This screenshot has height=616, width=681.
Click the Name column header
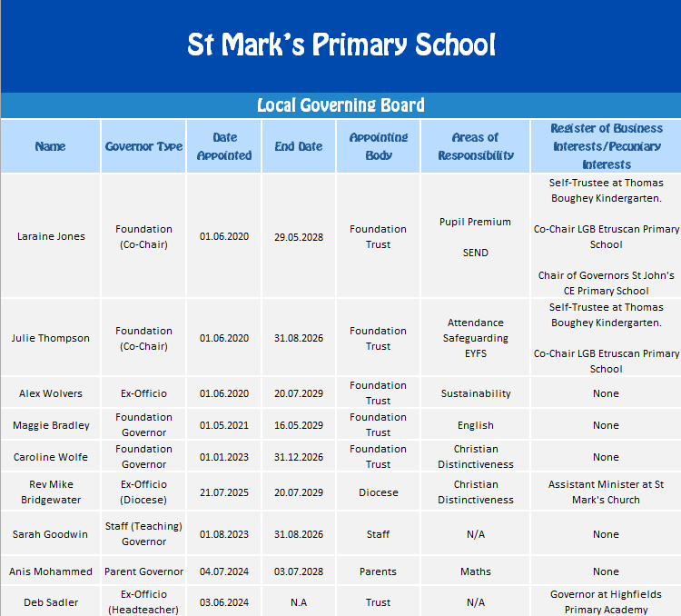pos(51,146)
